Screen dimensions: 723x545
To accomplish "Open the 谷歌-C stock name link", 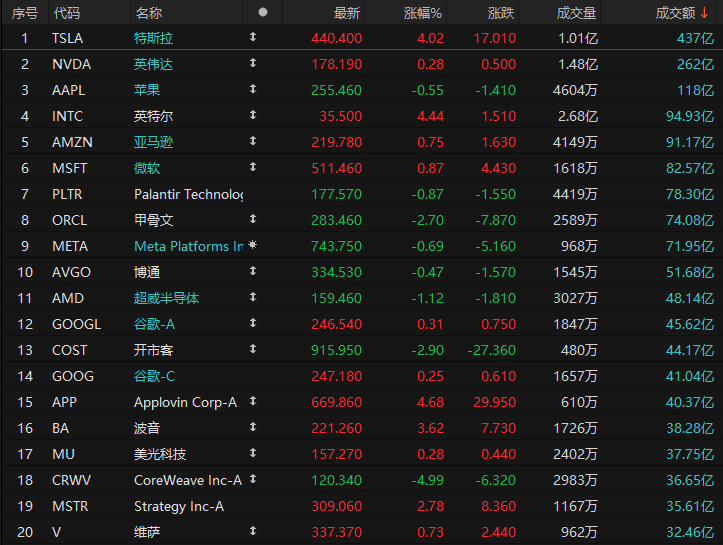I will pos(154,376).
